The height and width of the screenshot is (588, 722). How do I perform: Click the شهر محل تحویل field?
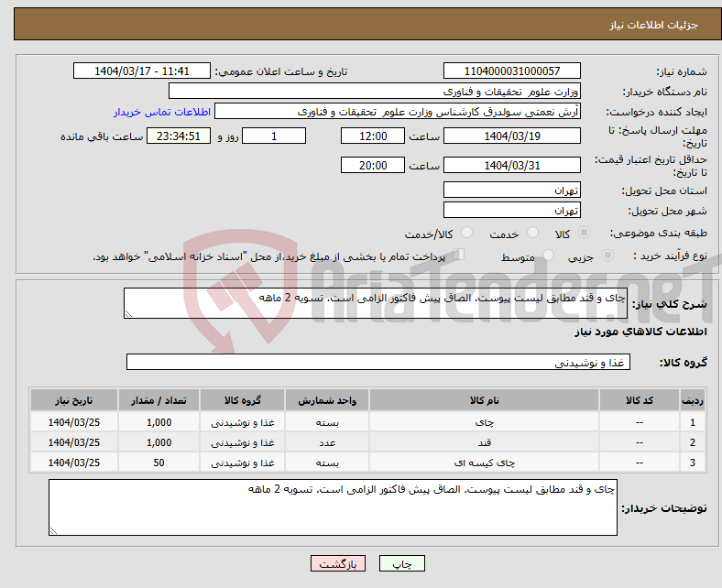(511, 210)
